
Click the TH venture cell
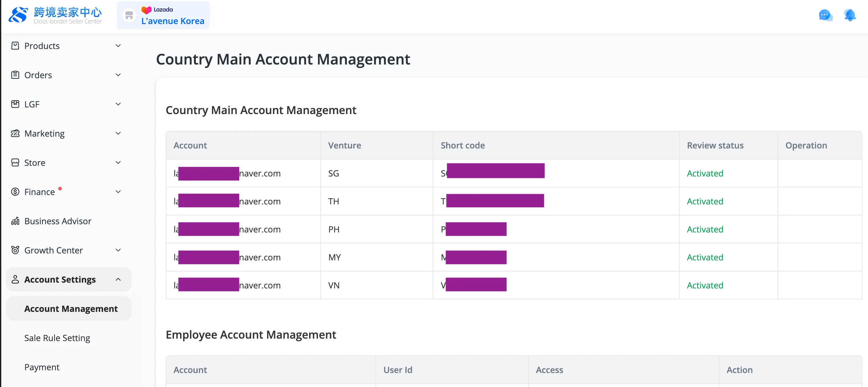(x=377, y=201)
